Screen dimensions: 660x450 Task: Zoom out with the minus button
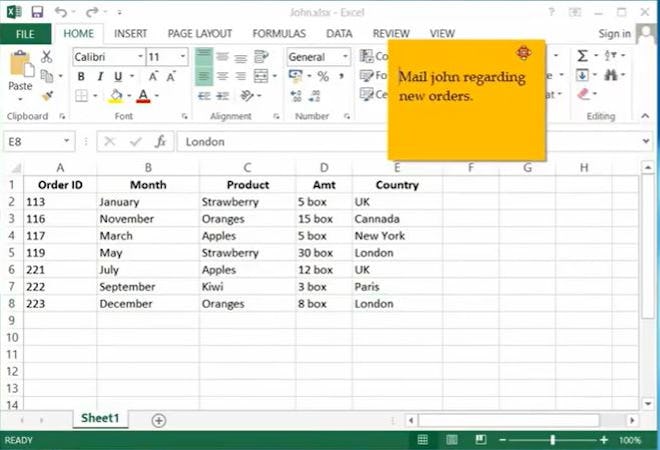click(502, 440)
